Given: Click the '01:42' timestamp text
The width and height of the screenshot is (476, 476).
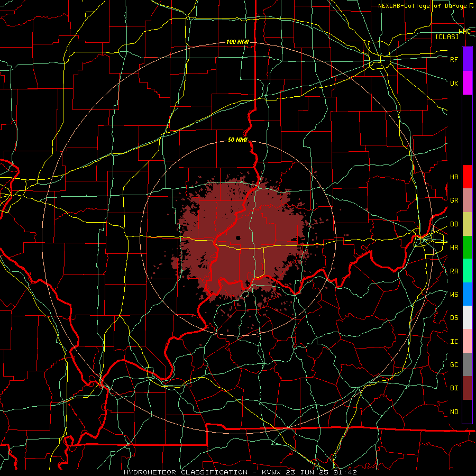Looking at the screenshot, I should (345, 472).
